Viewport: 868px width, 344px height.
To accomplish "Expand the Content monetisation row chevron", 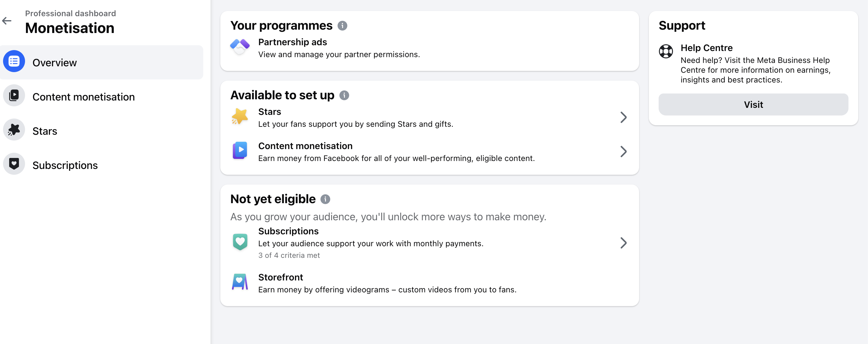I will [623, 152].
